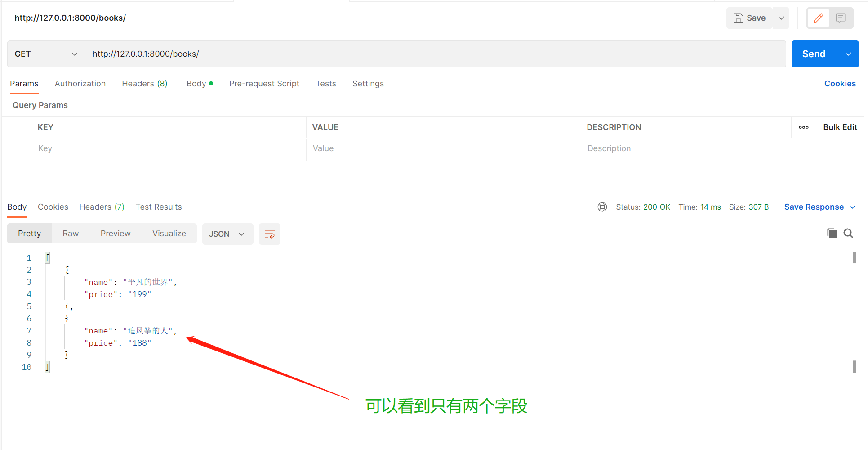Click the "追风筝的人" name value
This screenshot has height=450, width=868.
click(x=148, y=331)
